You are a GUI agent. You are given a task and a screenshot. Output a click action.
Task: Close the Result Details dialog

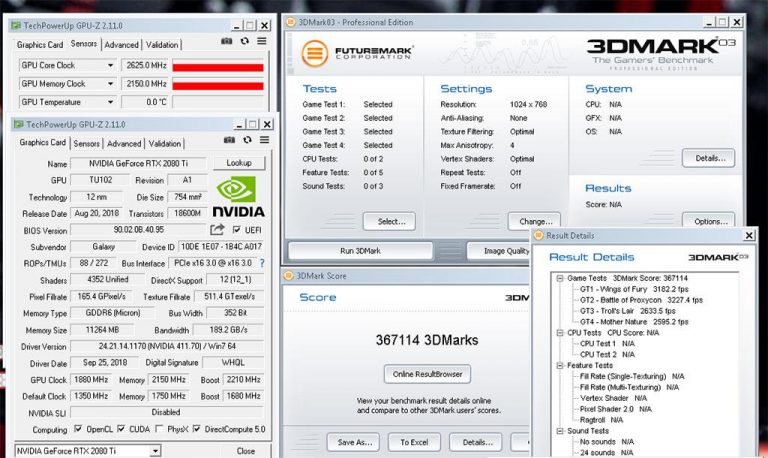749,236
